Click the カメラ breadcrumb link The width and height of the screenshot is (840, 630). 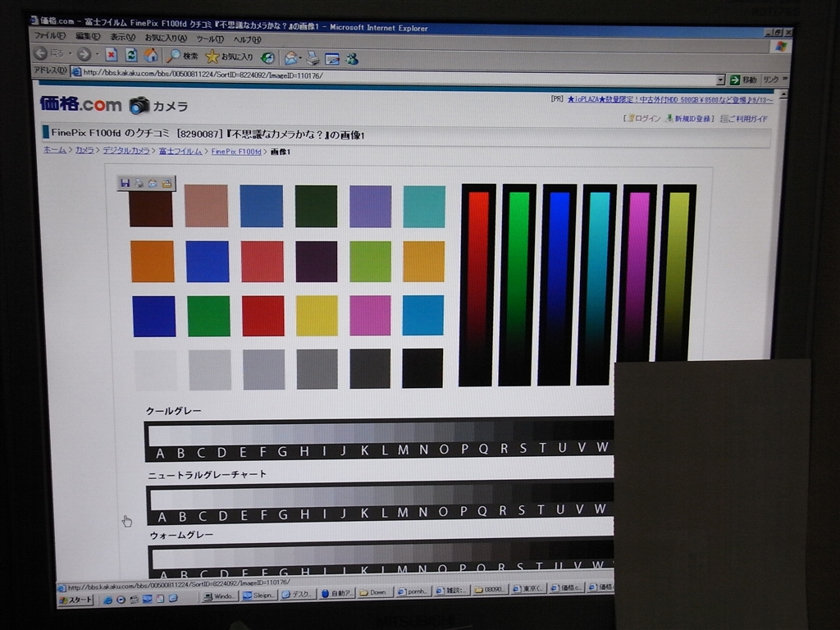tap(84, 150)
